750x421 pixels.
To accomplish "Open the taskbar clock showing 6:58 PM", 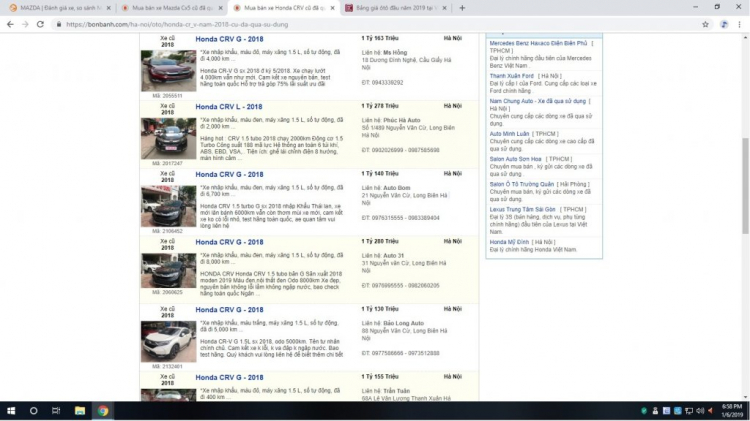I will tap(732, 410).
